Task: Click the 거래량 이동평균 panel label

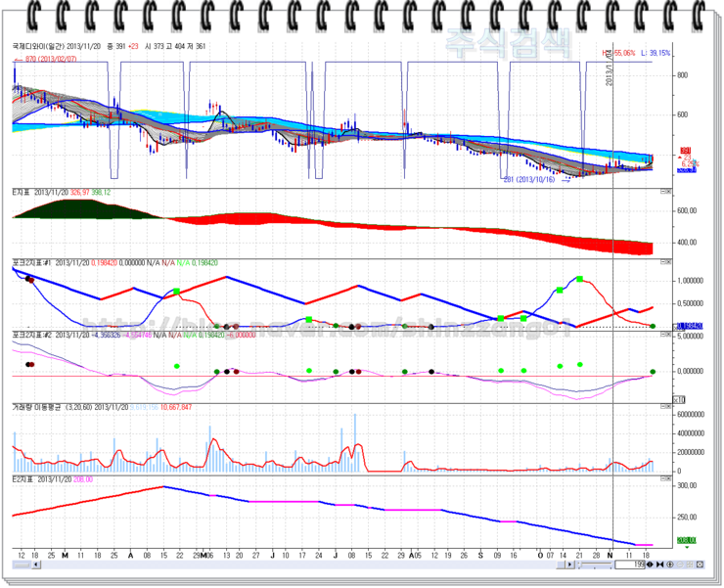Action: [36, 407]
